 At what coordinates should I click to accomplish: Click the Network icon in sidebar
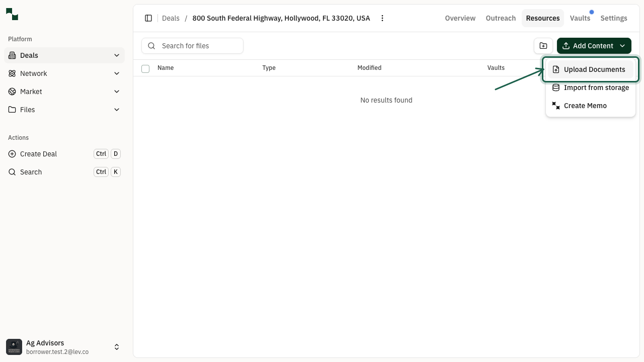click(x=12, y=73)
